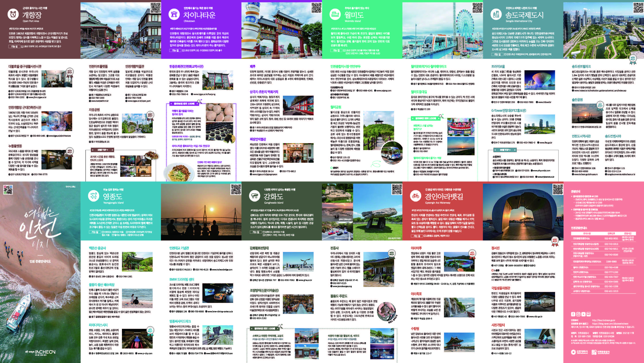644x363 pixels.
Task: Click the QR code in Chinatown header
Action: point(316,8)
